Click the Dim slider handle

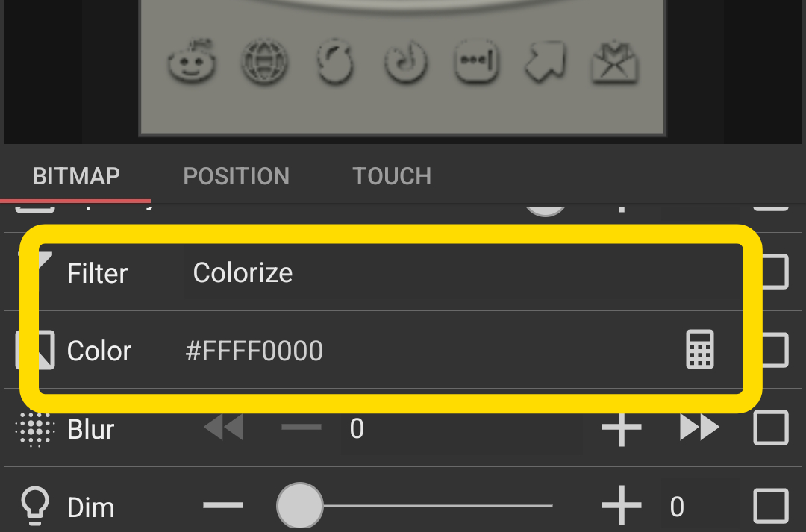pos(300,506)
